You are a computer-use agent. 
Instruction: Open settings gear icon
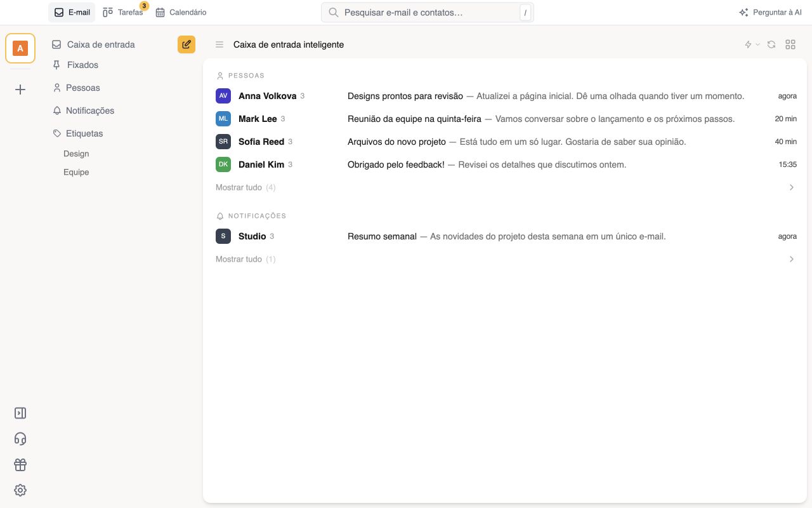(x=20, y=490)
